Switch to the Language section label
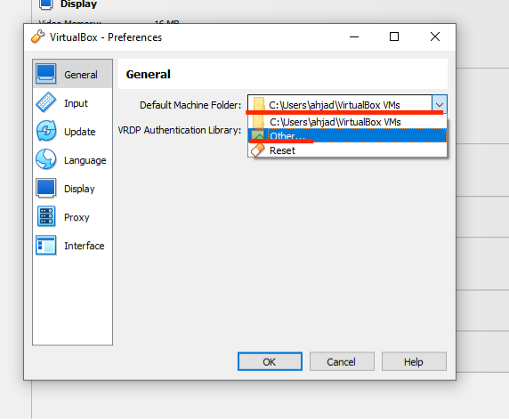This screenshot has width=509, height=420. click(x=85, y=160)
